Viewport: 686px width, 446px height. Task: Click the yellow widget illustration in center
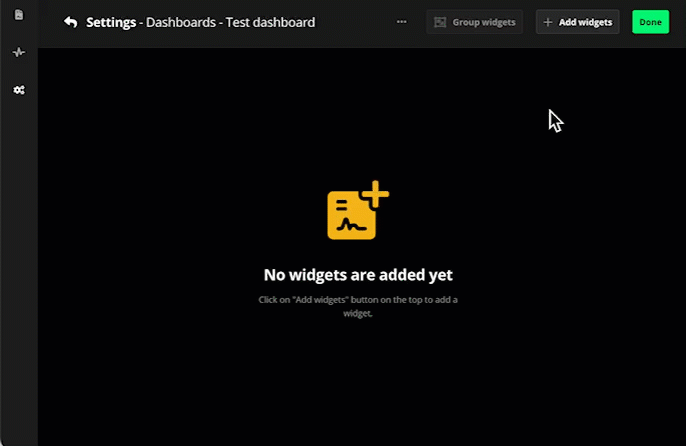(352, 214)
